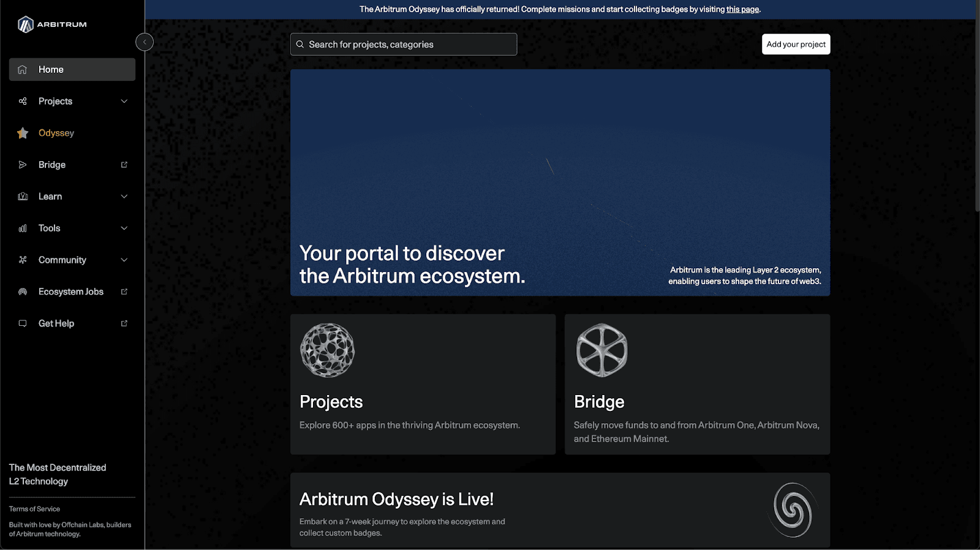
Task: Click 'Explore 600+ apps' description text
Action: click(410, 425)
